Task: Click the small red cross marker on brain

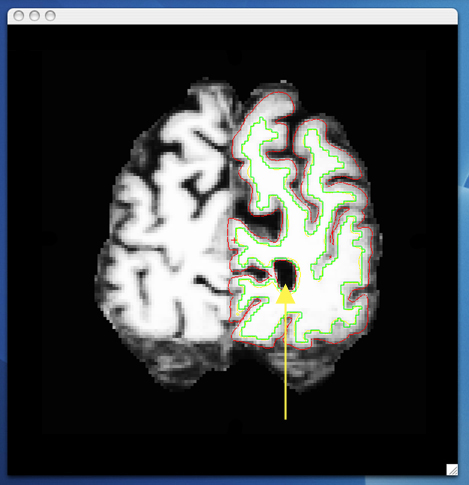Action: tap(234, 240)
